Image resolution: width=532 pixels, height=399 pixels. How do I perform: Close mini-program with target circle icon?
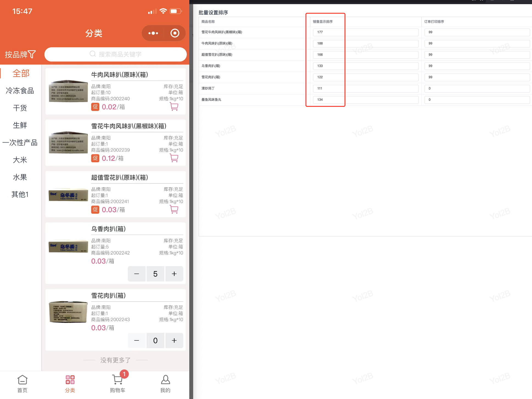pyautogui.click(x=175, y=33)
